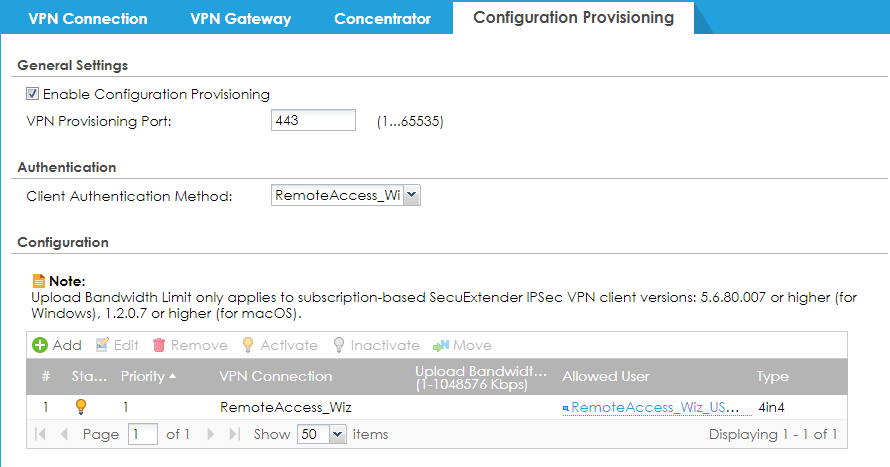Uncheck Enable Configuration Provisioning
The width and height of the screenshot is (890, 467).
[x=32, y=94]
